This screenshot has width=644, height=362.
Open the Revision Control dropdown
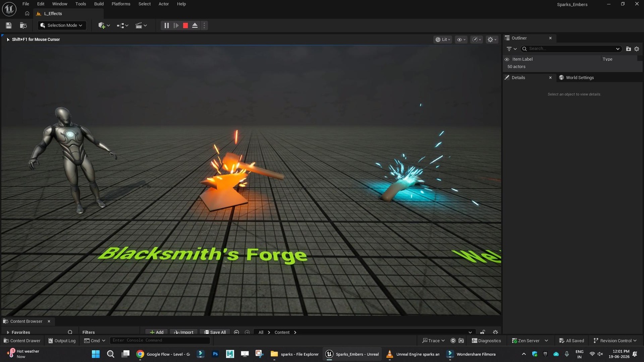click(616, 340)
